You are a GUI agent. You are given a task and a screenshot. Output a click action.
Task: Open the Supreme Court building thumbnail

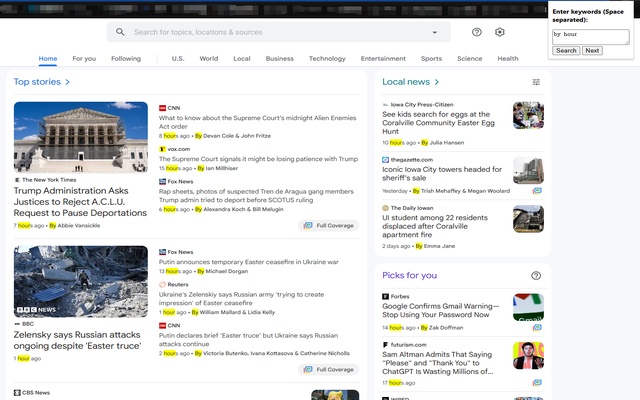pos(81,137)
